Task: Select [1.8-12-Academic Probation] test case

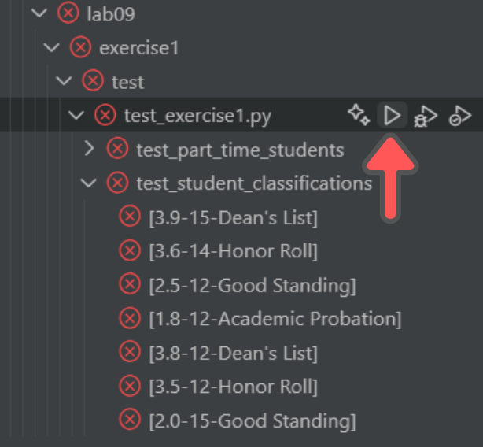Action: coord(275,319)
